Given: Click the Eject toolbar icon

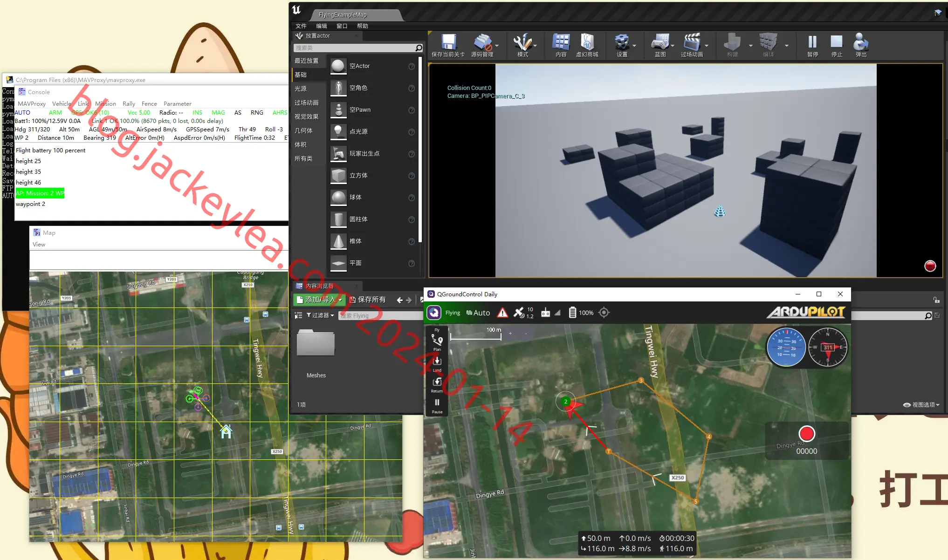Looking at the screenshot, I should pos(861,45).
